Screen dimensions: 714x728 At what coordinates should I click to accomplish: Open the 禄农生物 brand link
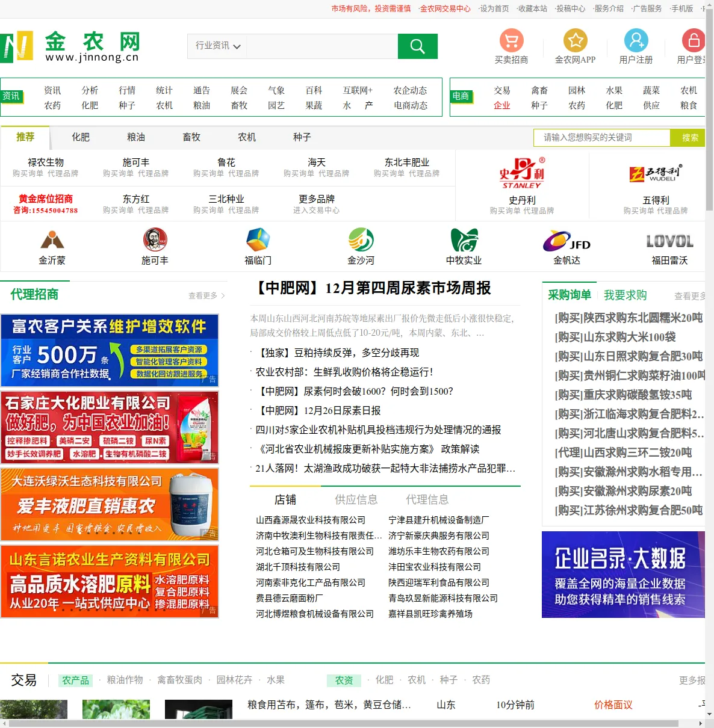click(x=46, y=162)
